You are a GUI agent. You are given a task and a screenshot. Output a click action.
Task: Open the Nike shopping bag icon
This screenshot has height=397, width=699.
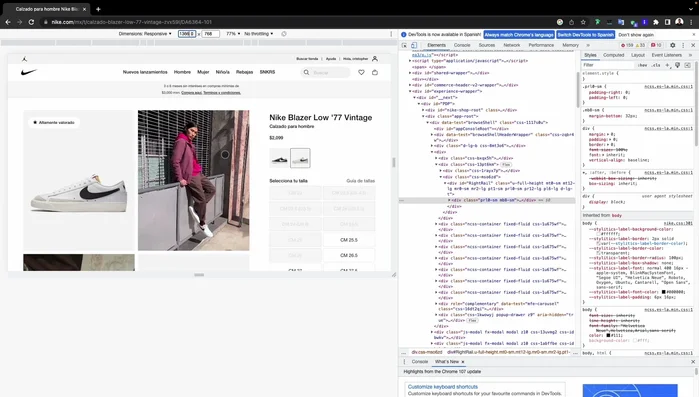click(x=375, y=72)
